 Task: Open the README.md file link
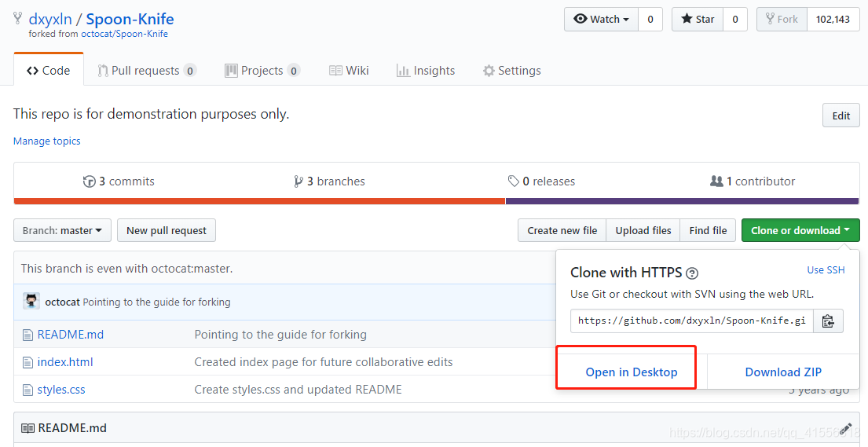coord(70,335)
